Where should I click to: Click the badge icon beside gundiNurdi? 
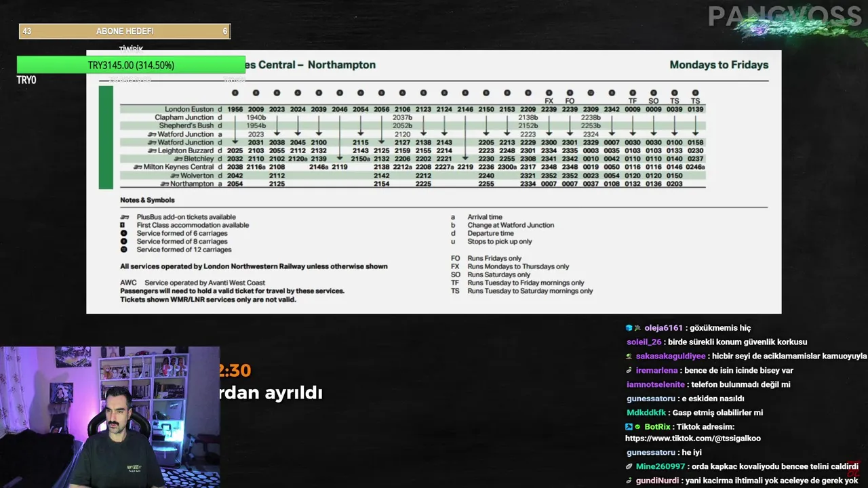pos(629,481)
